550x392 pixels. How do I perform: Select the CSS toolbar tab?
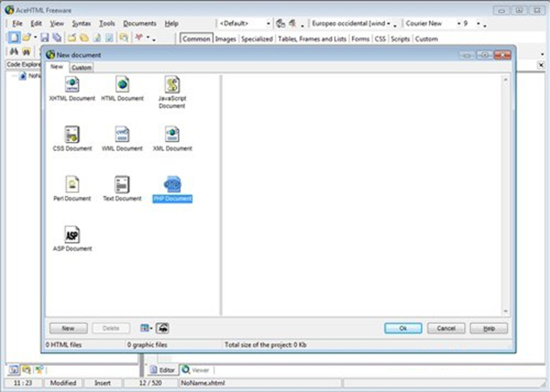pos(380,39)
